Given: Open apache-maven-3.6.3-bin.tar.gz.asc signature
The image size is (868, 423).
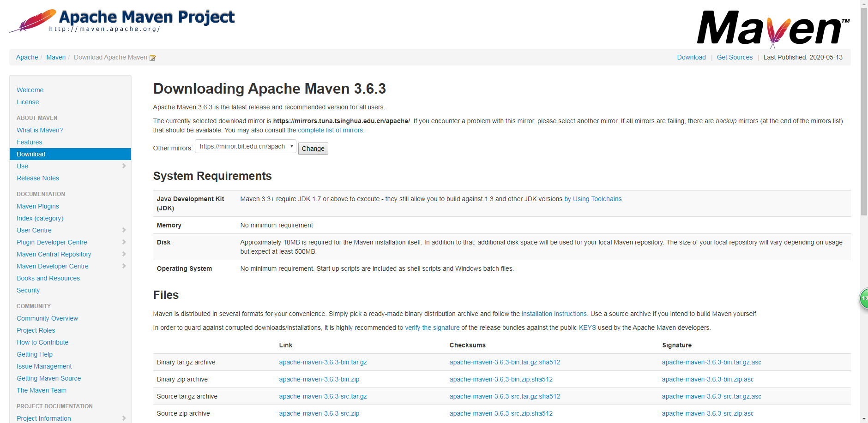Looking at the screenshot, I should pos(711,362).
